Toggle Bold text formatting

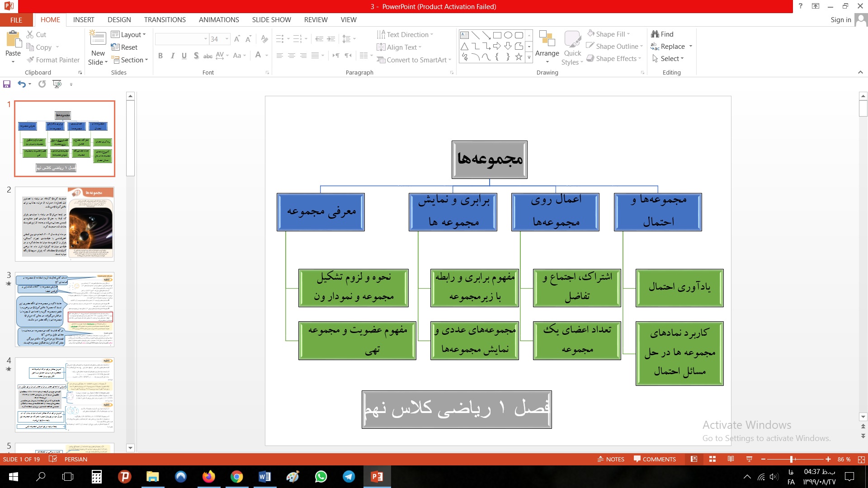160,56
